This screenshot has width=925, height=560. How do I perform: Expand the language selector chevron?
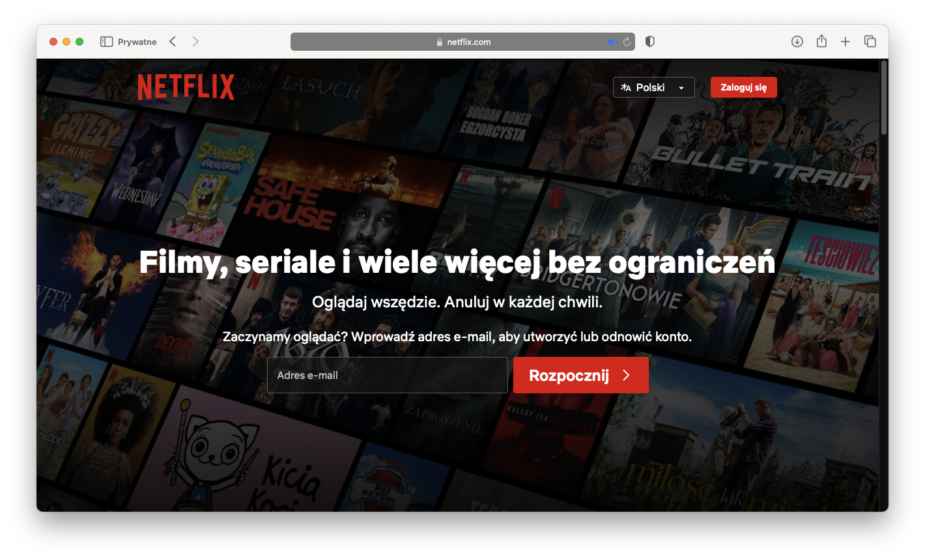tap(682, 87)
